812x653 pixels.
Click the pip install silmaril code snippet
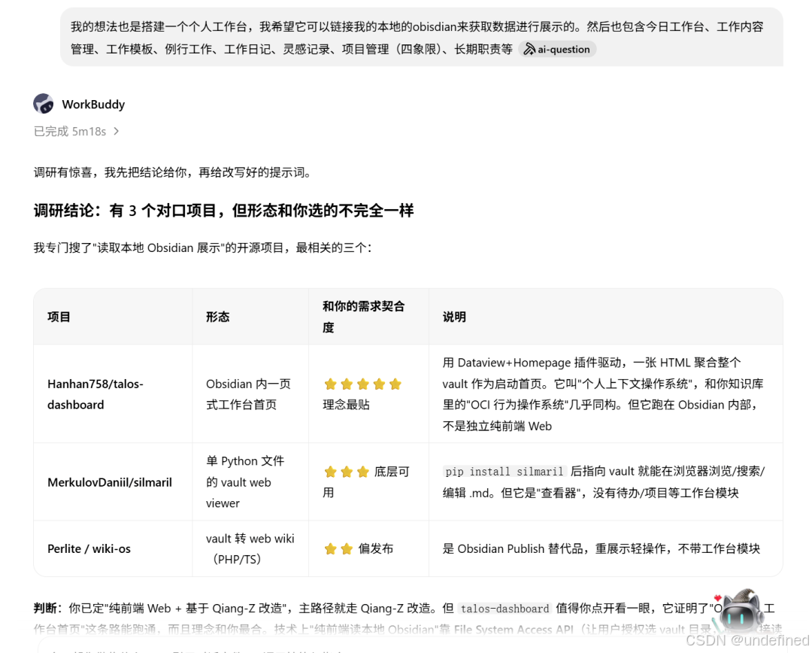click(504, 472)
